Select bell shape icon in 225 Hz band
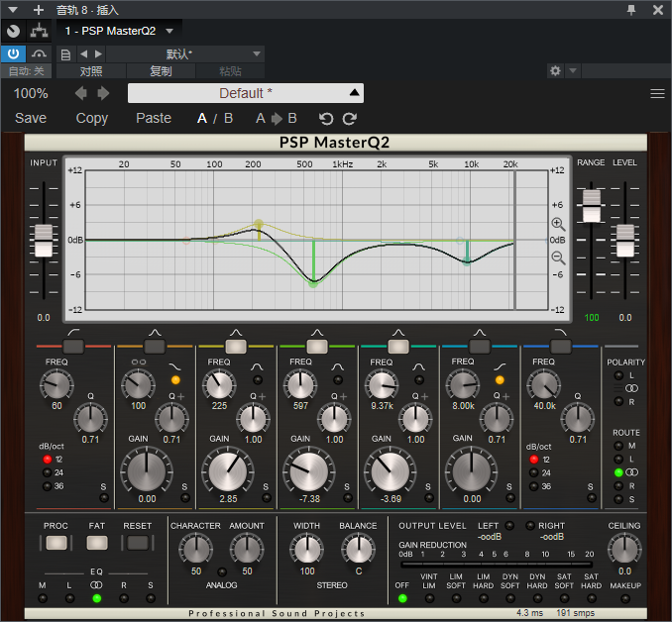This screenshot has height=622, width=672. click(x=257, y=367)
